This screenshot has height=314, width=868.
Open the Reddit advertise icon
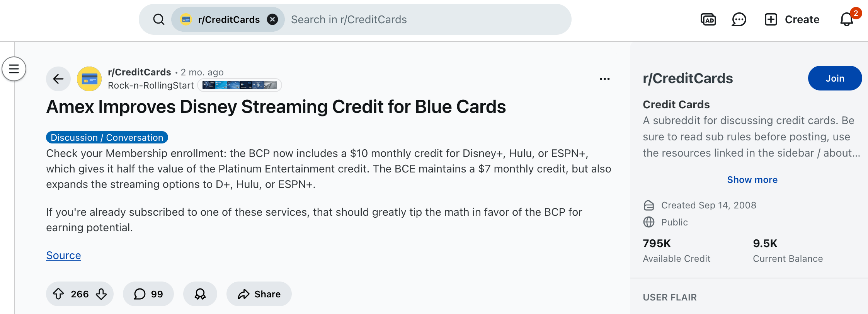708,19
